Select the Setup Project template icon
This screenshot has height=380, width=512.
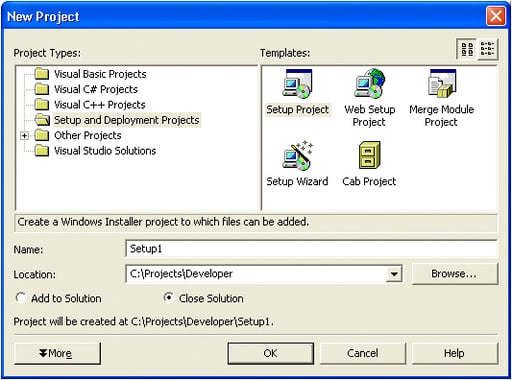coord(297,84)
